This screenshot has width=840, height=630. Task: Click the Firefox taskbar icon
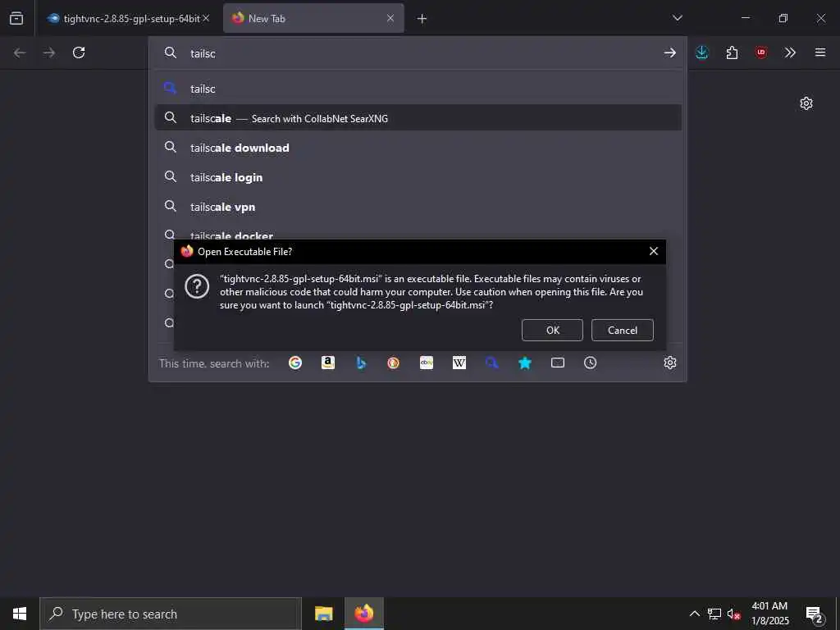tap(363, 614)
